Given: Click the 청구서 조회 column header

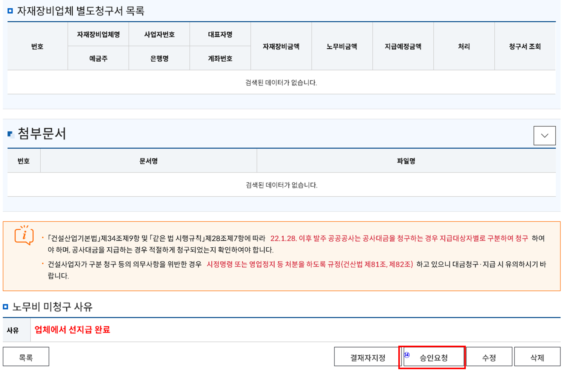Looking at the screenshot, I should (x=524, y=46).
